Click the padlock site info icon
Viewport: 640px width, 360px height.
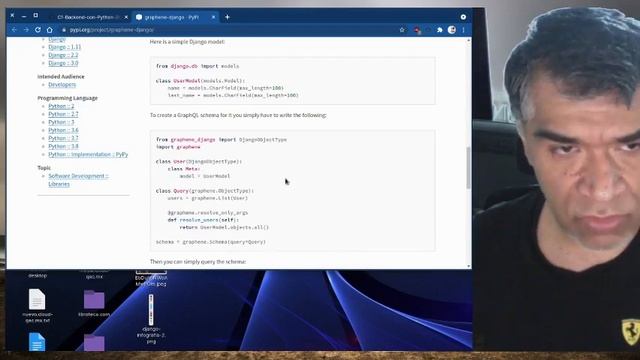[64, 30]
